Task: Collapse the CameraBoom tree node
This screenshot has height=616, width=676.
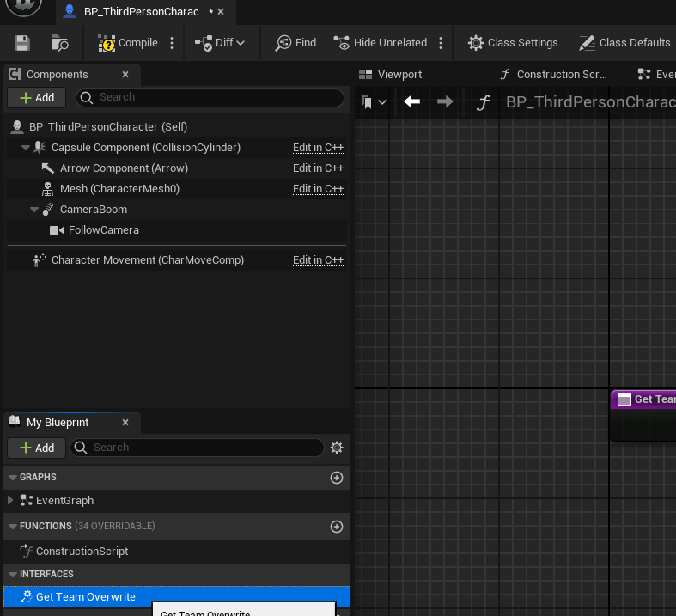Action: pos(34,210)
